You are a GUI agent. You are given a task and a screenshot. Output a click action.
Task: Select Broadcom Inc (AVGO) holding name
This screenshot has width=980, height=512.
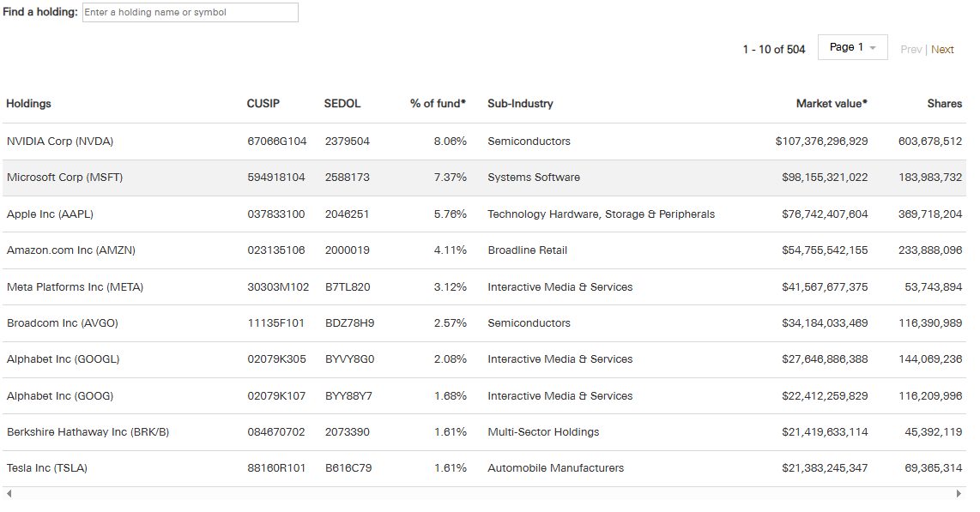(x=63, y=323)
